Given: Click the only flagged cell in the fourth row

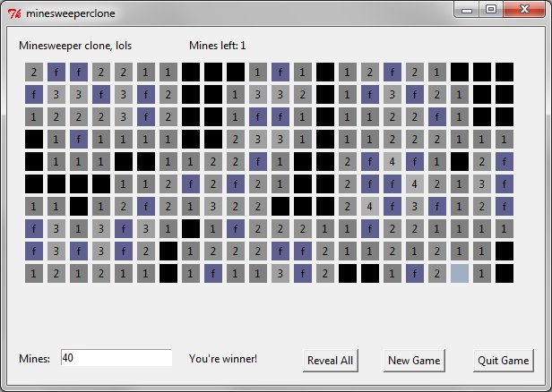Looking at the screenshot, I should [x=79, y=140].
